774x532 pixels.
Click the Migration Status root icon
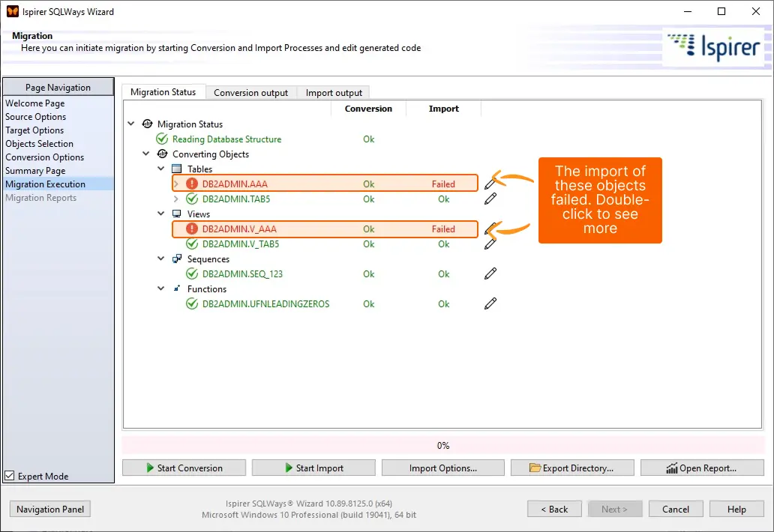click(x=147, y=124)
